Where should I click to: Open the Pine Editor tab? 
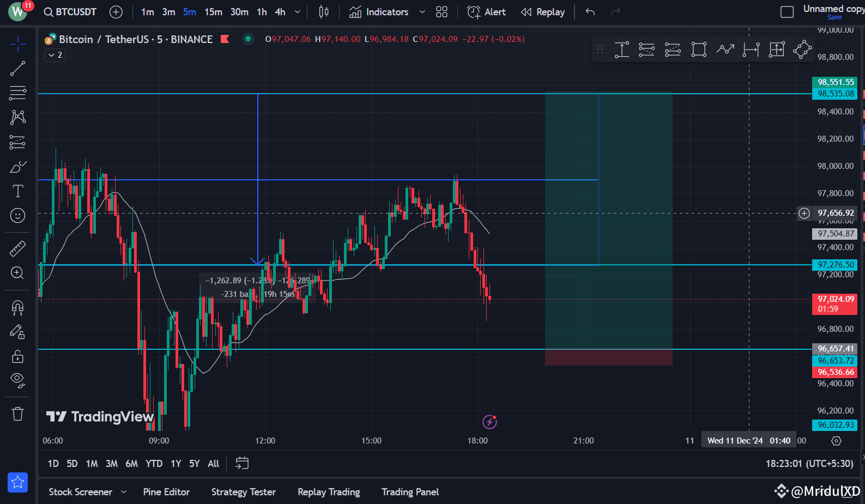(166, 492)
